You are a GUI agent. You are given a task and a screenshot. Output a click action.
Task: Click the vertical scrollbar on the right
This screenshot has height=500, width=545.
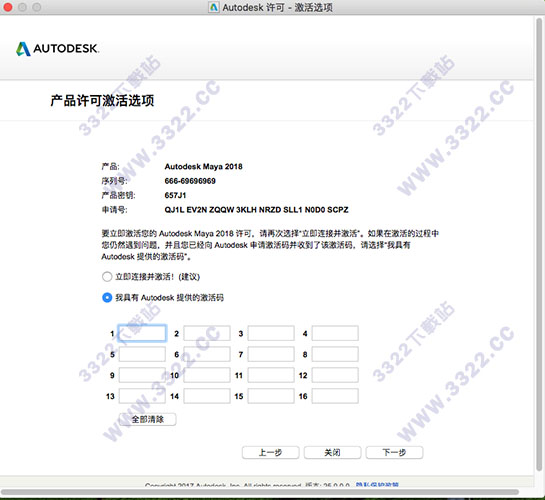pos(539,243)
